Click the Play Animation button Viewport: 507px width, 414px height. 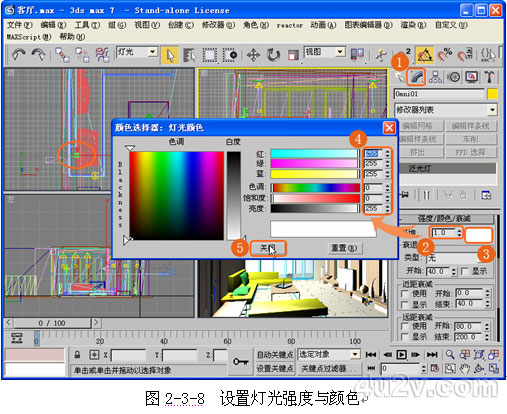(x=402, y=355)
